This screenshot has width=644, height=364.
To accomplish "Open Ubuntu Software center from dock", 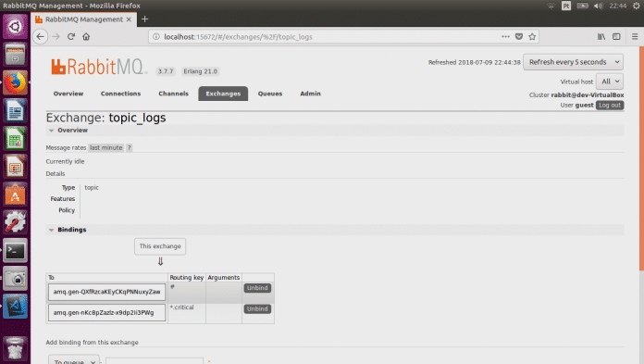I will point(15,195).
